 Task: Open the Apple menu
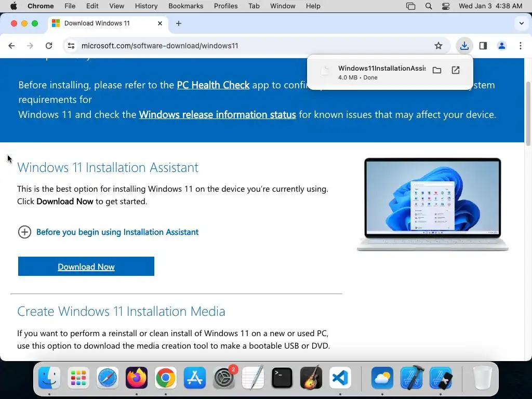[x=14, y=6]
